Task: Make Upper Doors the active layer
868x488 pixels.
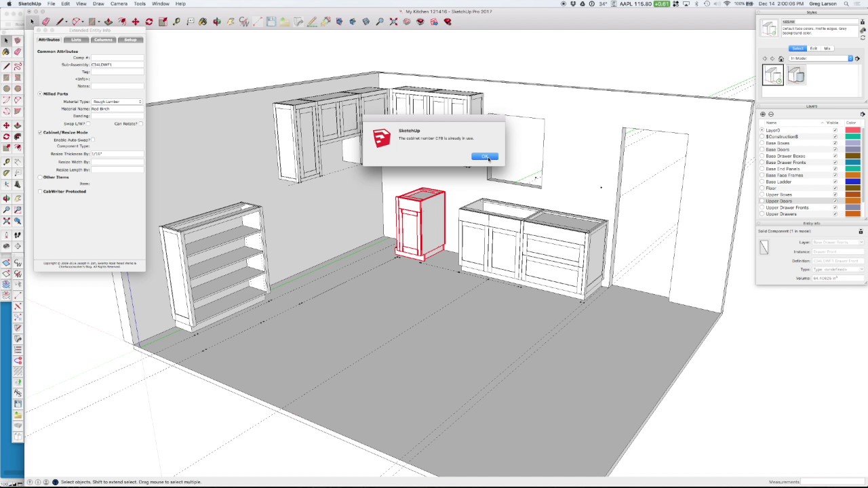Action: (762, 201)
